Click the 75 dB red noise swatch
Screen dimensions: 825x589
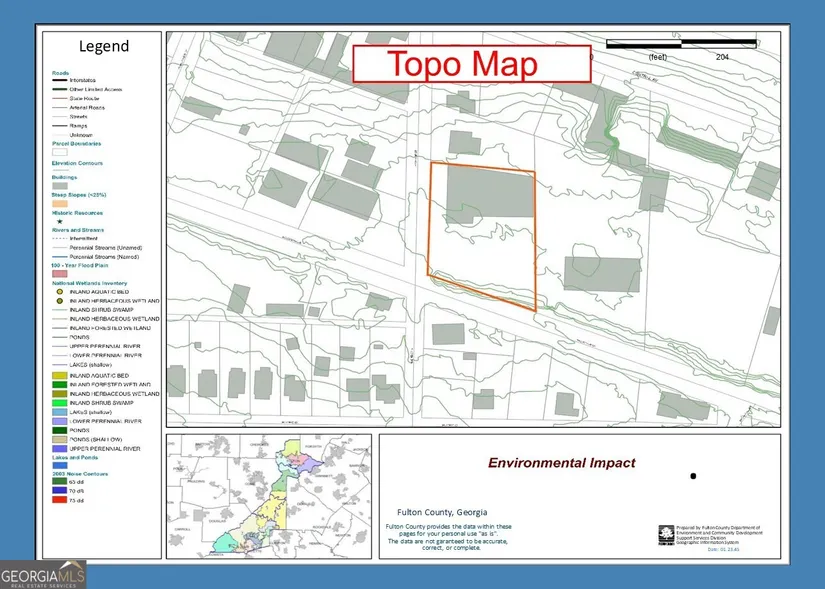pos(59,500)
